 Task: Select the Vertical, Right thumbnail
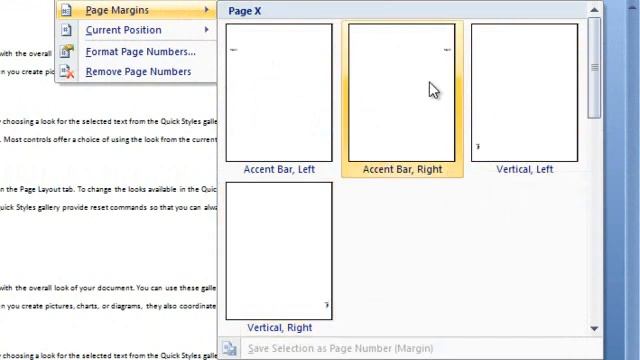point(279,251)
